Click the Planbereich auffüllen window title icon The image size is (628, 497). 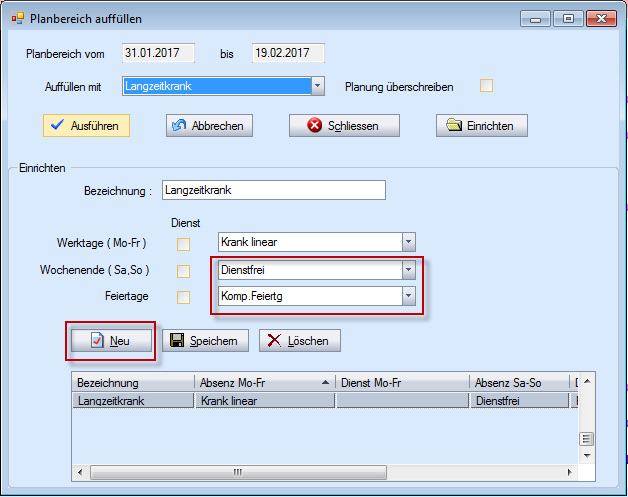[18, 18]
